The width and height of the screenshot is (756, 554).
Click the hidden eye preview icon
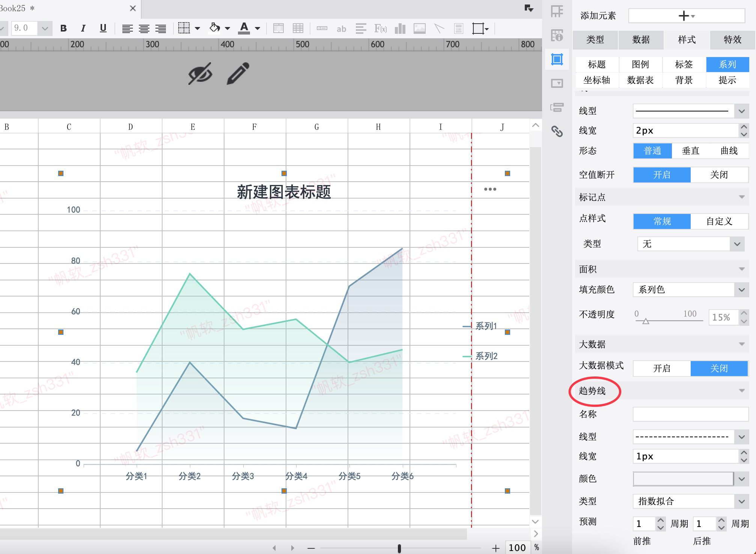click(x=200, y=74)
